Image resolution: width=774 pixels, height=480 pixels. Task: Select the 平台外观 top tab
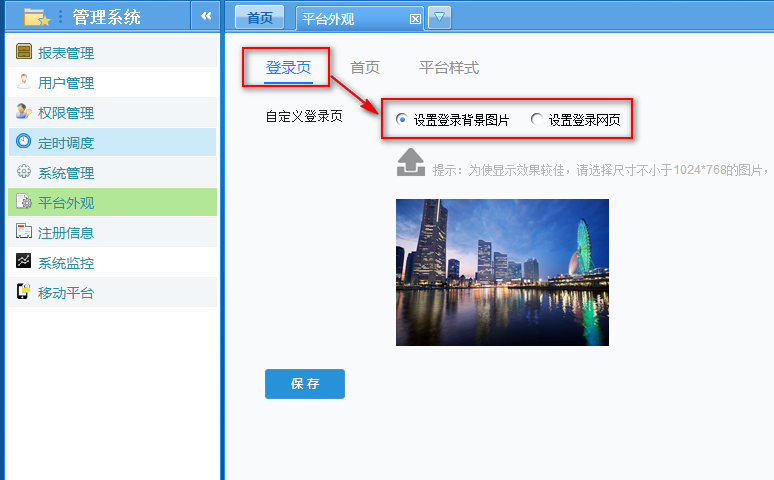pos(359,19)
